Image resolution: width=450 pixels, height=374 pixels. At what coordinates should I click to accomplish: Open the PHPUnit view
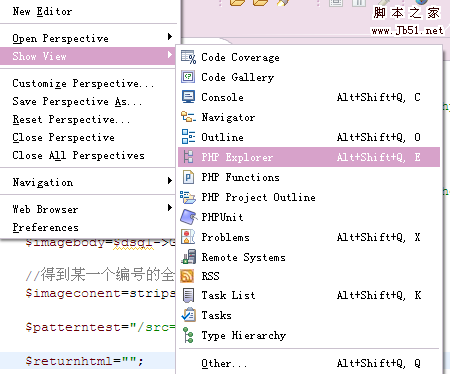pyautogui.click(x=309, y=217)
